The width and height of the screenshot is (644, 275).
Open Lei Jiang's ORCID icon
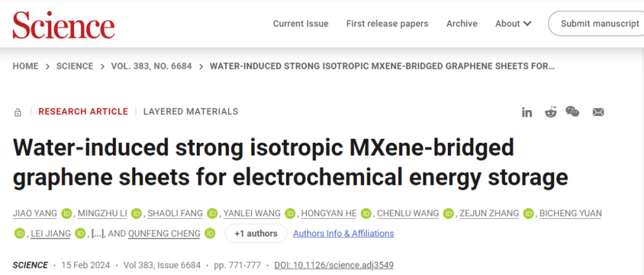point(81,233)
